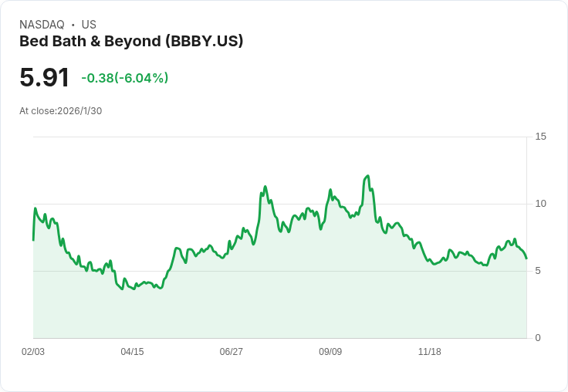Click the last data point of the price line
The image size is (568, 392).
(x=526, y=259)
